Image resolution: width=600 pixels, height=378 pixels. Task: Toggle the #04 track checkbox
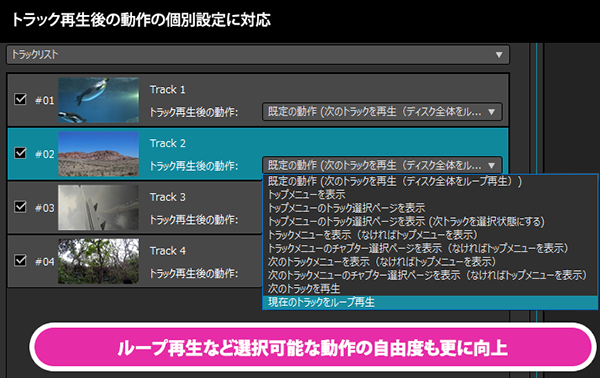point(20,261)
